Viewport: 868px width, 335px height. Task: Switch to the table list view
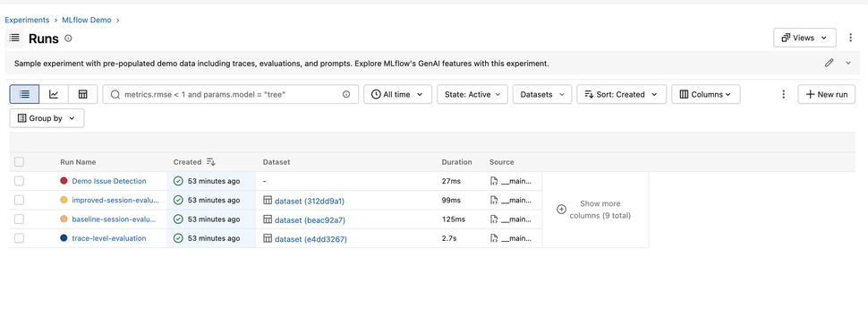point(24,94)
